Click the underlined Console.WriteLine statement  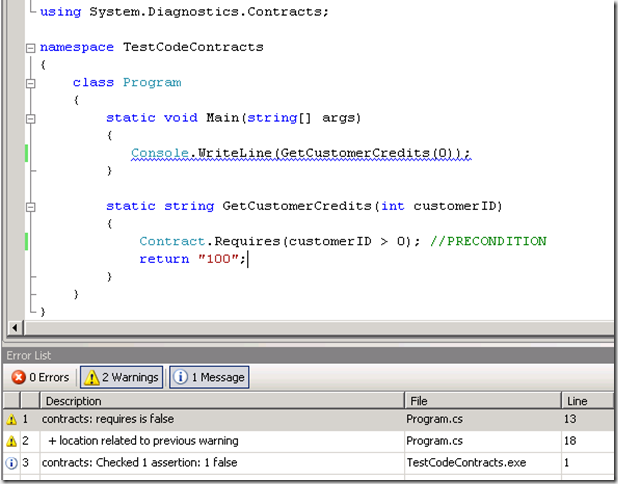pyautogui.click(x=300, y=153)
